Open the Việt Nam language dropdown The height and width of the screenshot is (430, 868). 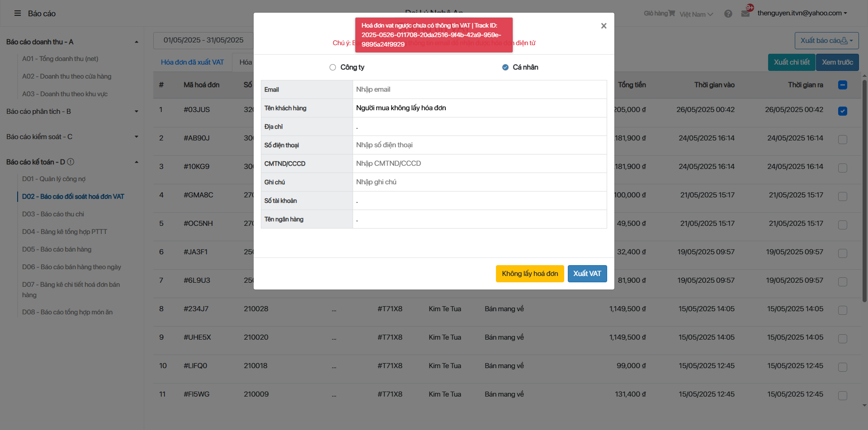[696, 14]
